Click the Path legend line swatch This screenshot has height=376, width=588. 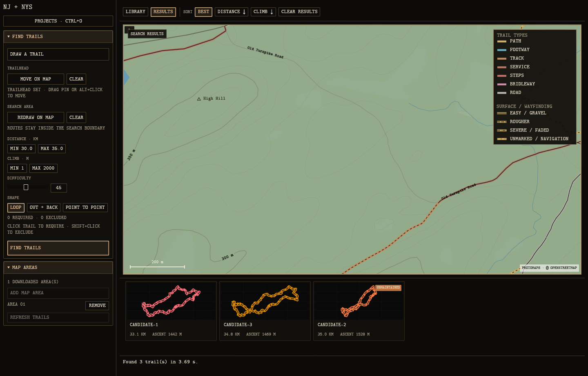502,41
